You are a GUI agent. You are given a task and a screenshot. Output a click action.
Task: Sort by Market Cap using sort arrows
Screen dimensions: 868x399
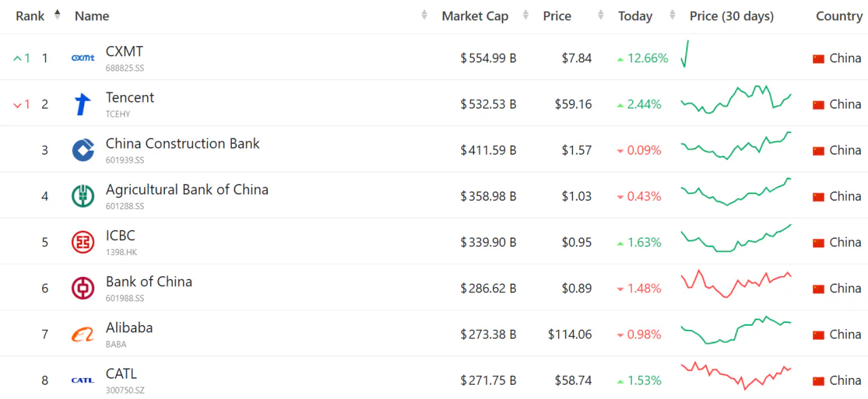coord(525,15)
